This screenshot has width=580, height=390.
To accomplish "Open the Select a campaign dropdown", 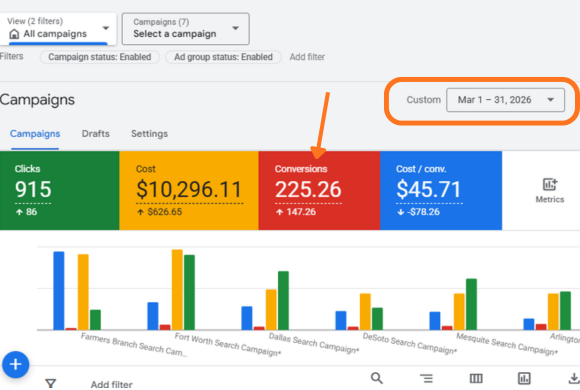I will coord(186,29).
